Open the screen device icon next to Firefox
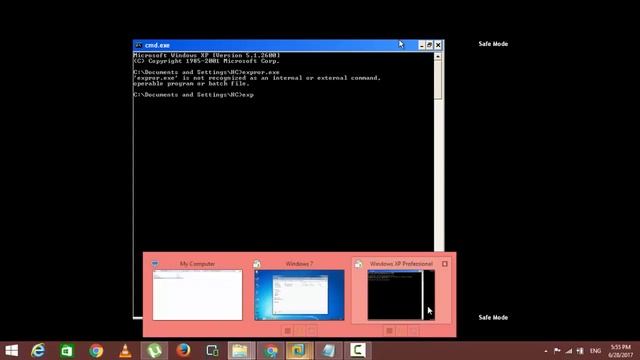The width and height of the screenshot is (640, 360). tap(212, 351)
